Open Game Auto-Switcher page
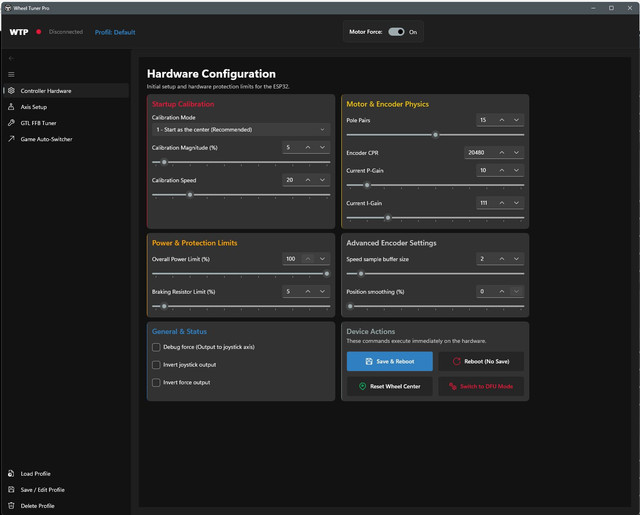Viewport: 640px width, 515px height. [67, 139]
